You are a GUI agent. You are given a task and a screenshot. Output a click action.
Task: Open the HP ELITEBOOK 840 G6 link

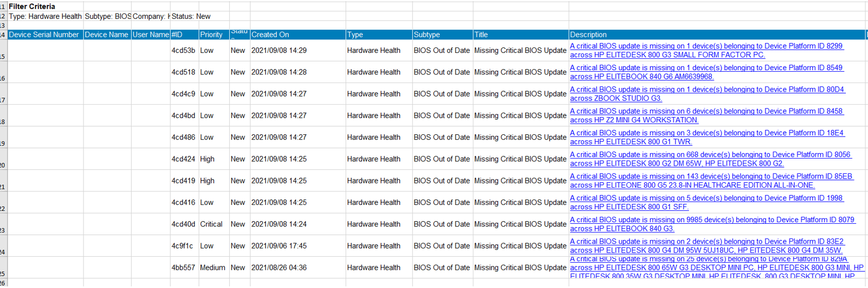pos(642,77)
